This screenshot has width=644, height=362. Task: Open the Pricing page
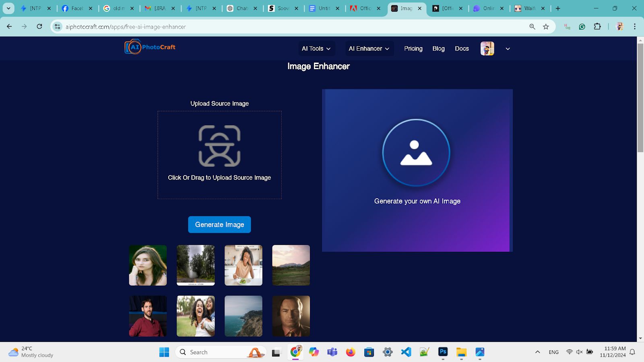pos(413,49)
